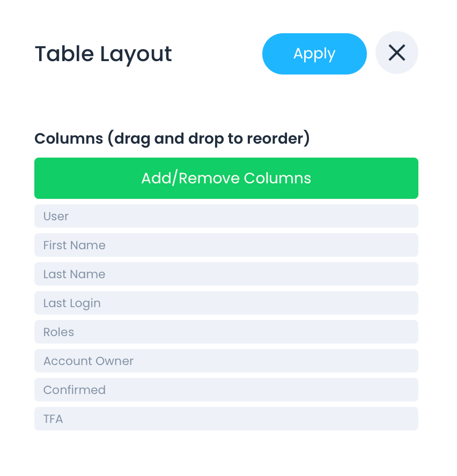Click the TFA column entry

226,419
